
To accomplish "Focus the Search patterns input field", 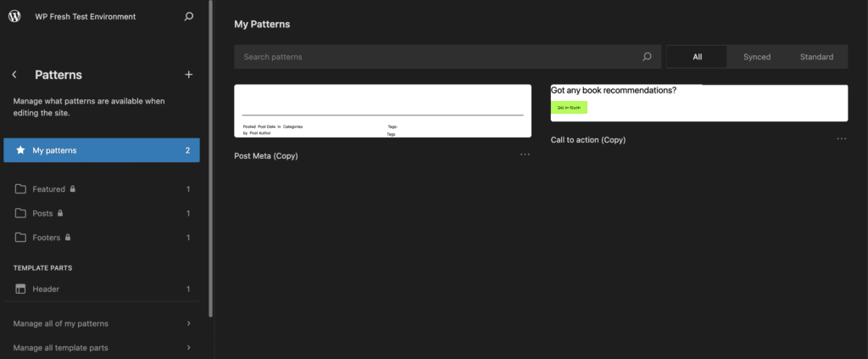I will pyautogui.click(x=437, y=57).
